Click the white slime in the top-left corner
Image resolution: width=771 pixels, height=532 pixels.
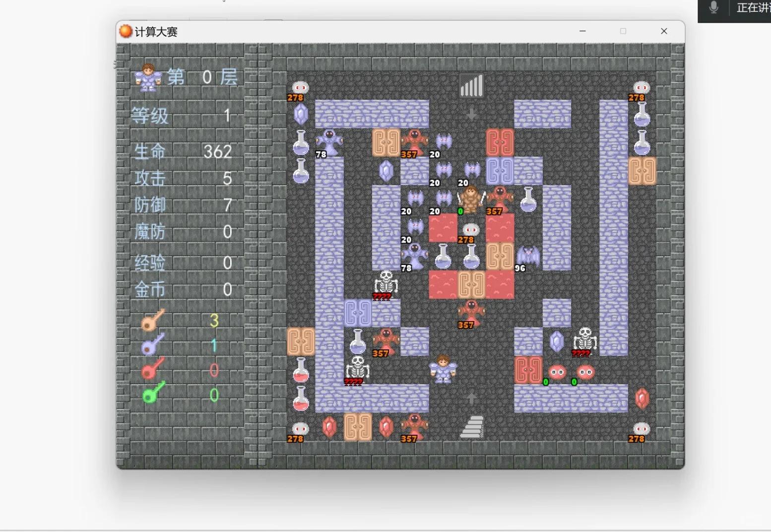click(x=300, y=87)
